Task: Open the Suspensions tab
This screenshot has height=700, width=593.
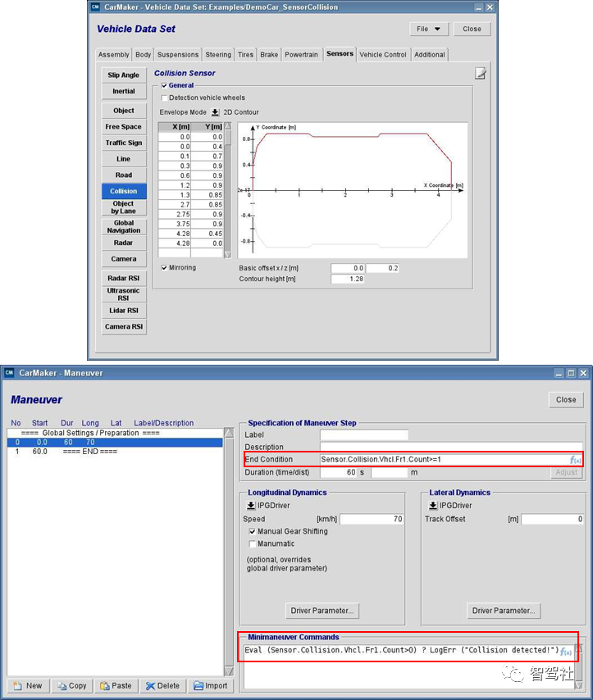Action: [x=178, y=54]
